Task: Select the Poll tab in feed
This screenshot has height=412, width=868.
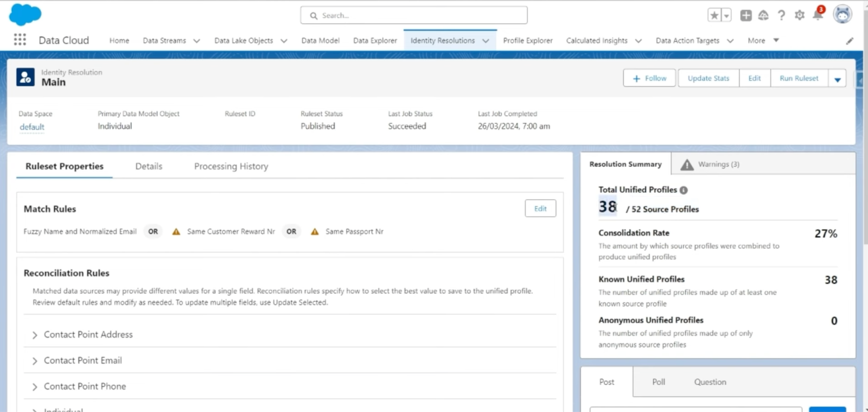Action: coord(659,382)
